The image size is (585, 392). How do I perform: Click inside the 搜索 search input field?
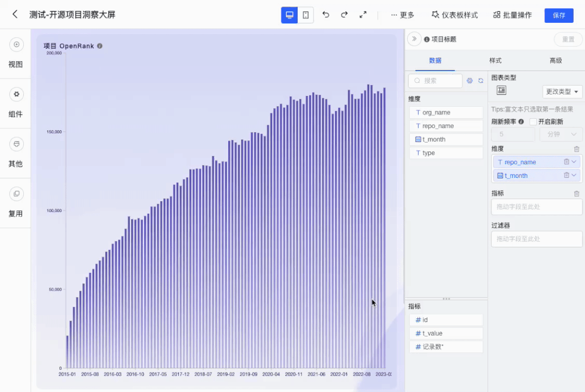coord(436,80)
